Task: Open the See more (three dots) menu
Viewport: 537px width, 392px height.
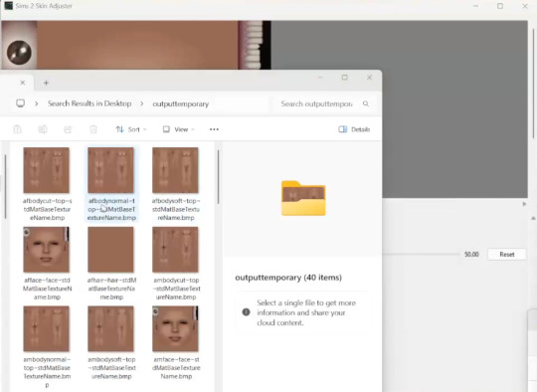Action: (x=214, y=129)
